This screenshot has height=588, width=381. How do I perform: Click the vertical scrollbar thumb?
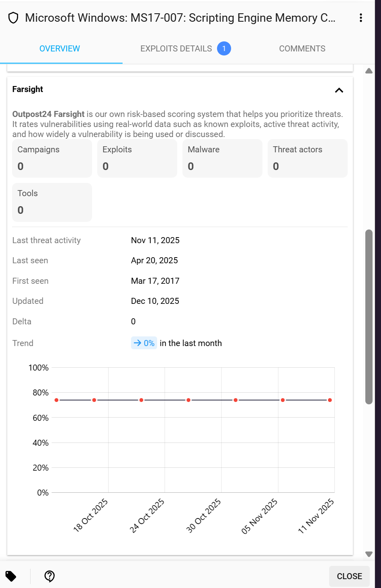(369, 316)
